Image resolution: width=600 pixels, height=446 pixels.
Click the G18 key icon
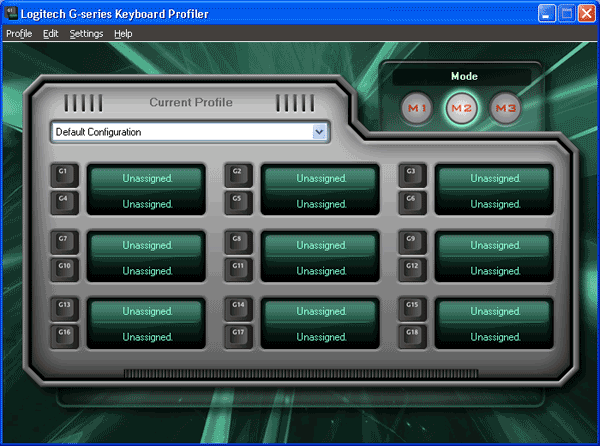pos(412,336)
